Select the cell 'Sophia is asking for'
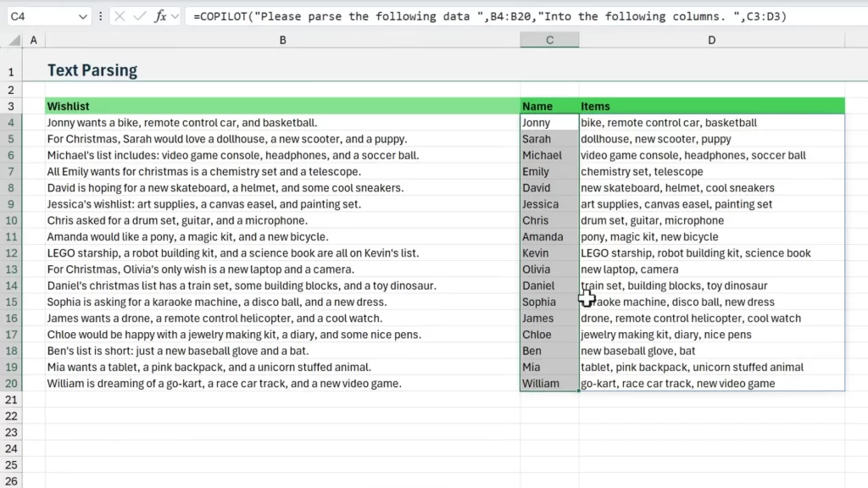 click(x=282, y=302)
